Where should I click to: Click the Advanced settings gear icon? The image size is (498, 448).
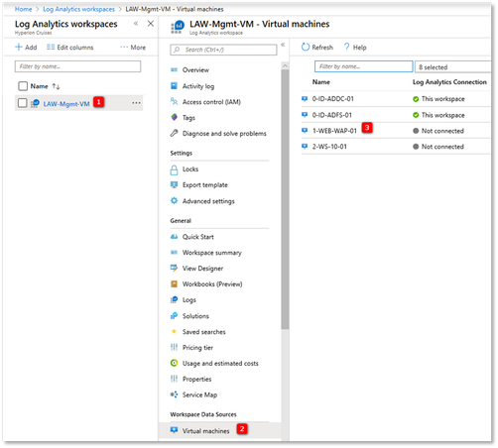174,200
